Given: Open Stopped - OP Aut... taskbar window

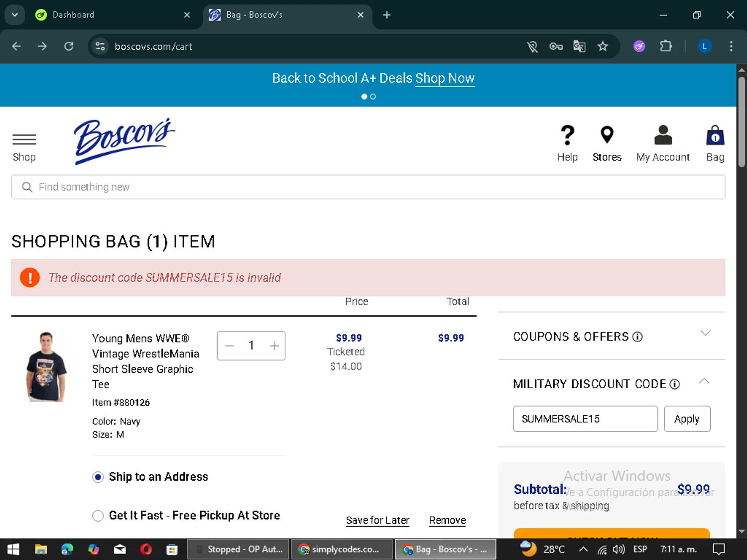Looking at the screenshot, I should [239, 549].
